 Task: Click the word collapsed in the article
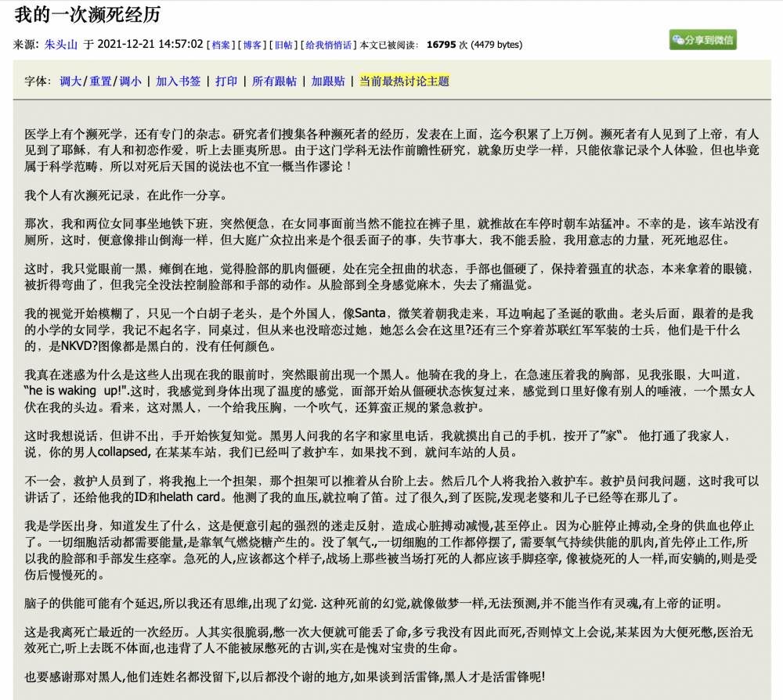[123, 452]
